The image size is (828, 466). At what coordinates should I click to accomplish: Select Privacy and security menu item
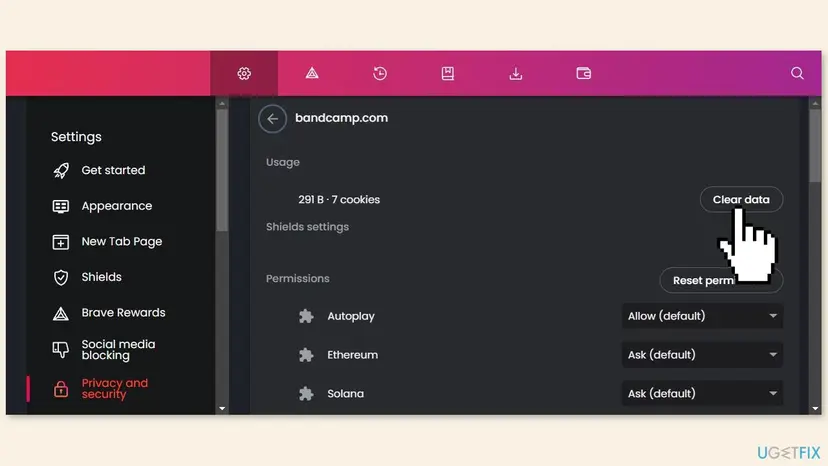(115, 388)
